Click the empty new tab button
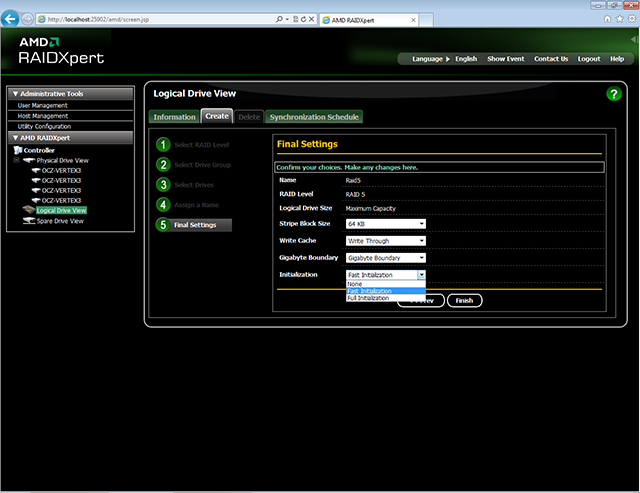The image size is (640, 493). [x=426, y=20]
